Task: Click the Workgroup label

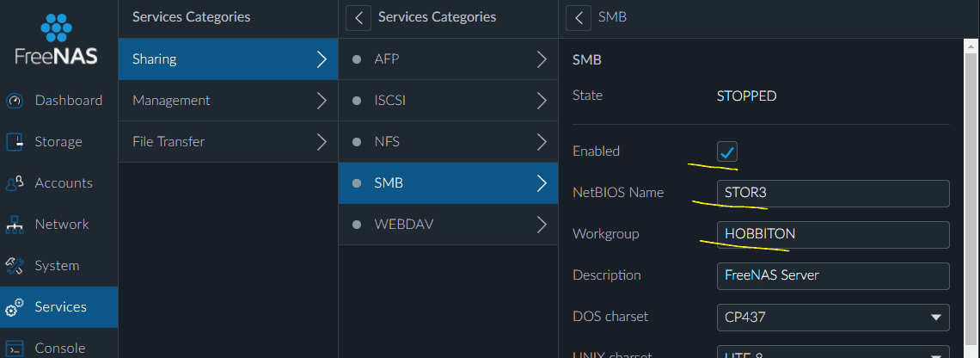Action: point(606,234)
